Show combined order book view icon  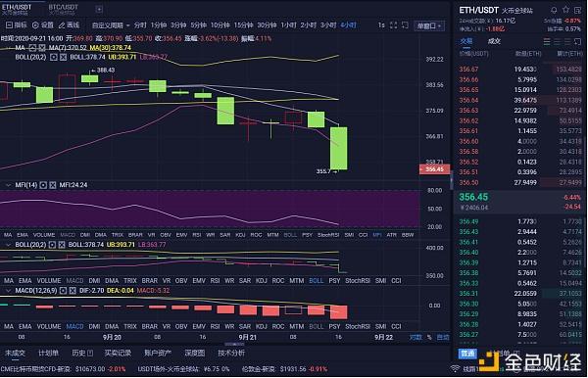tap(547, 41)
